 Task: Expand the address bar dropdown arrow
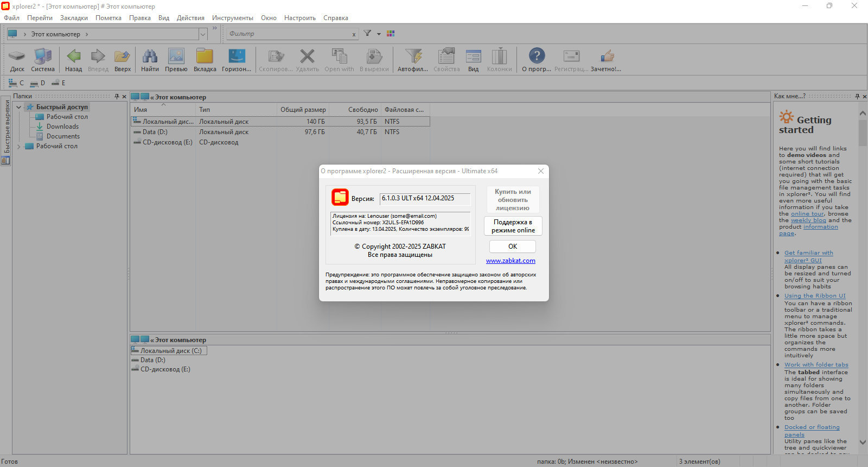pyautogui.click(x=203, y=34)
